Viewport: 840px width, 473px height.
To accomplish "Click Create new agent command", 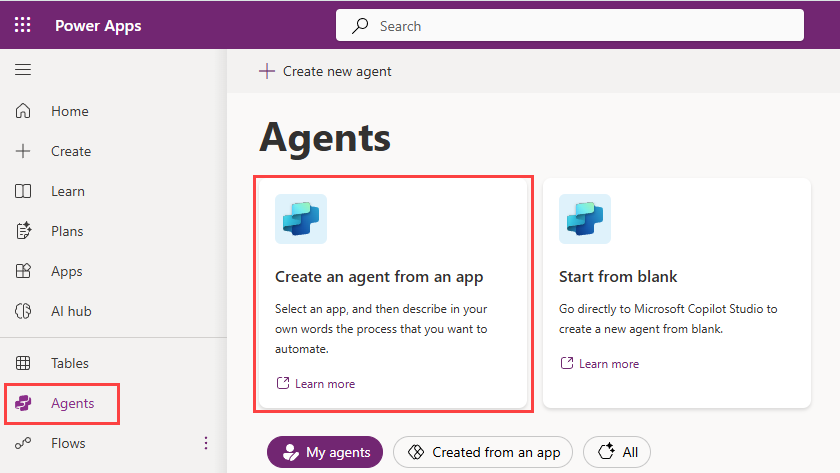I will click(x=325, y=71).
